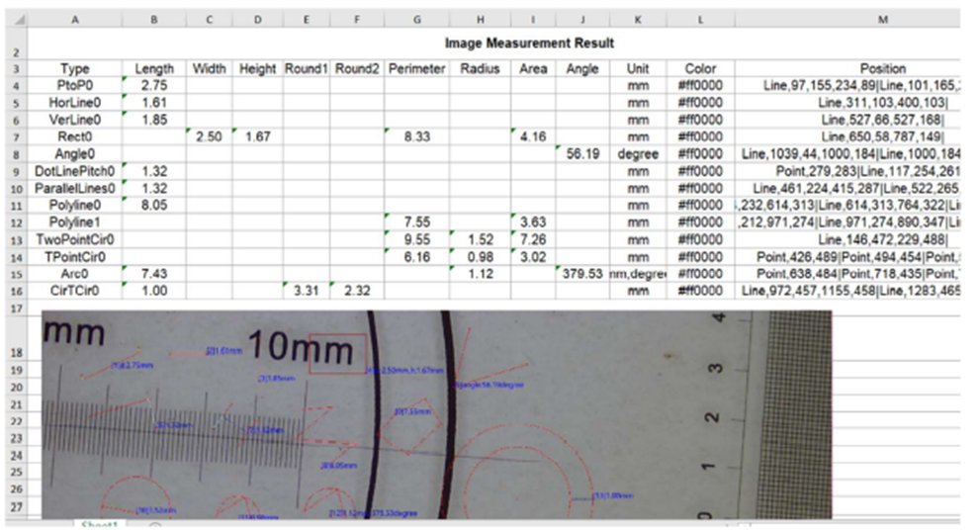The width and height of the screenshot is (980, 530).
Task: Click the Round2 header cell
Action: tap(357, 69)
